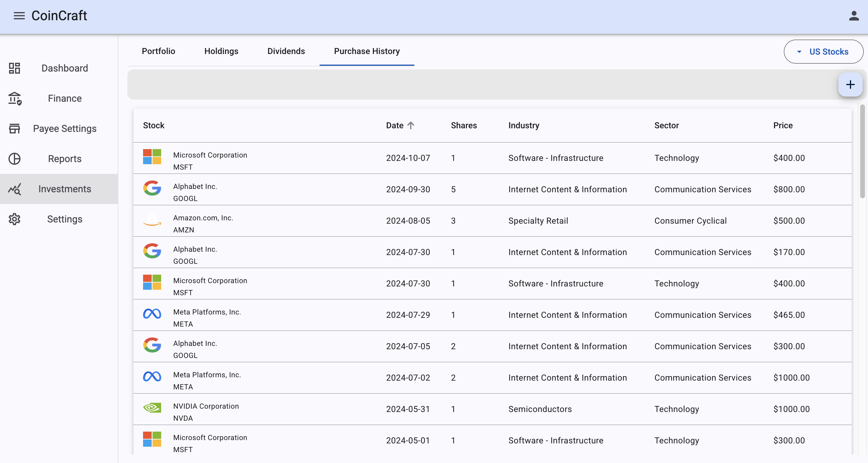Click Microsoft logo in 2024-10-07 row
Screen dimensions: 868x463
point(152,157)
